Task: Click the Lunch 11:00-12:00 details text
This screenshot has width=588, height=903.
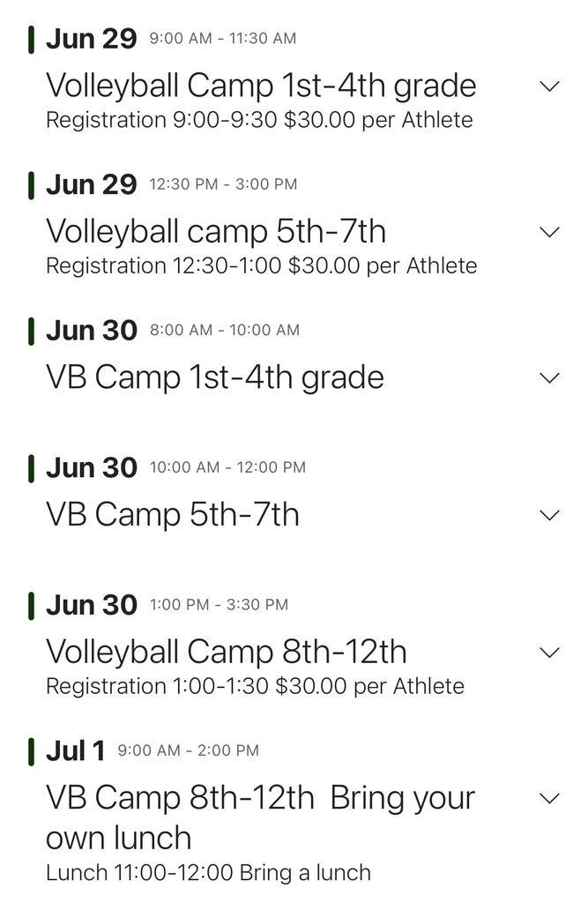Action: click(207, 872)
